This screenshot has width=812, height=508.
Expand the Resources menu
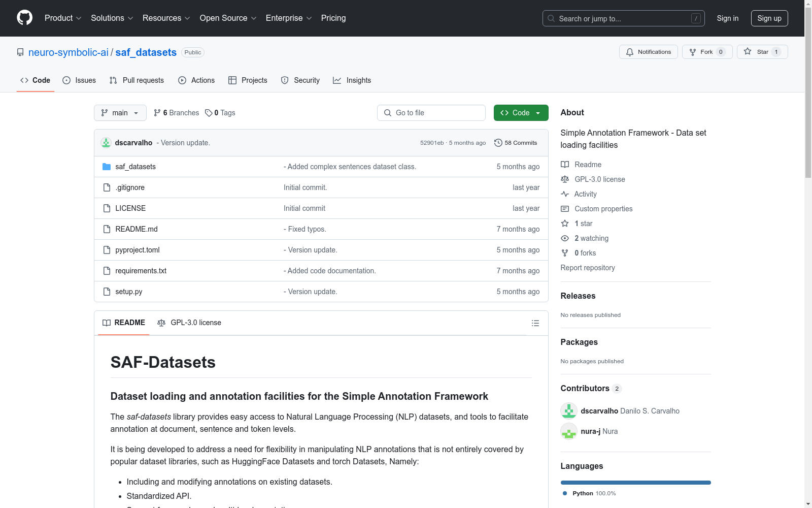point(166,18)
